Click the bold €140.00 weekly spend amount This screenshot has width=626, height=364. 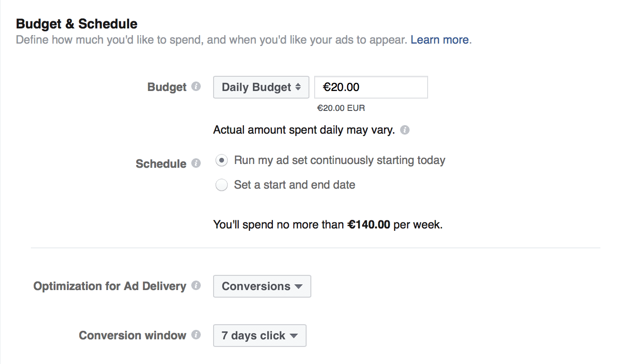pos(369,225)
